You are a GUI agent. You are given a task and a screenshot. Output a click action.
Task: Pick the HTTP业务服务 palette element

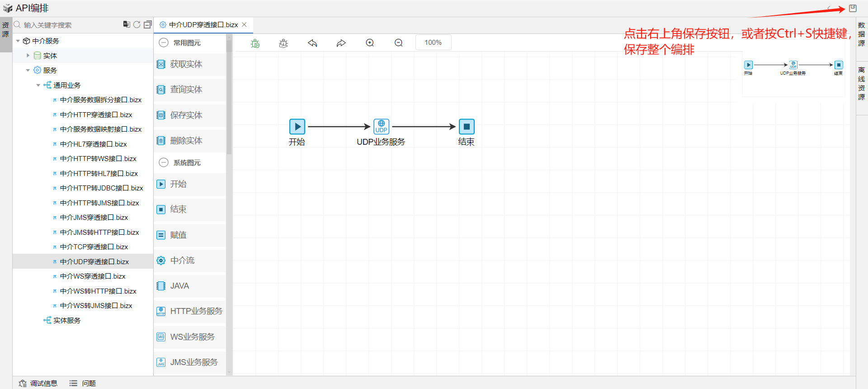(x=195, y=311)
